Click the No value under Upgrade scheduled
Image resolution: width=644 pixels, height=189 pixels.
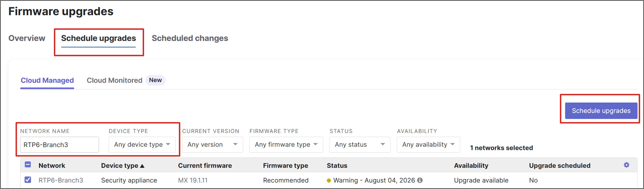point(533,180)
